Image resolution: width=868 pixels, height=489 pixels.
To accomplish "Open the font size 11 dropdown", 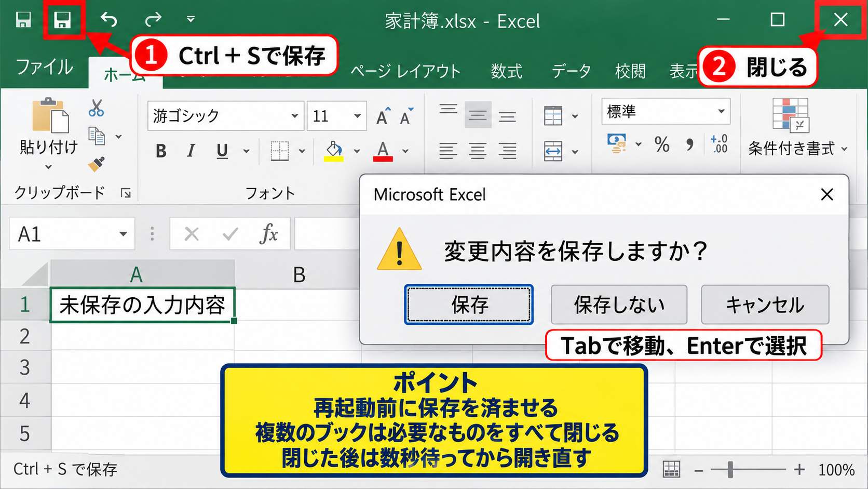I will click(x=357, y=115).
